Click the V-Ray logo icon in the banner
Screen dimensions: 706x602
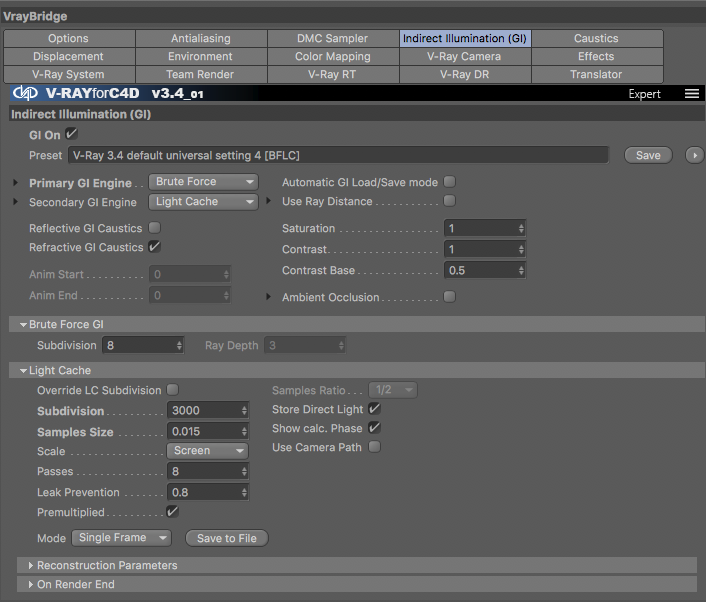(x=25, y=93)
